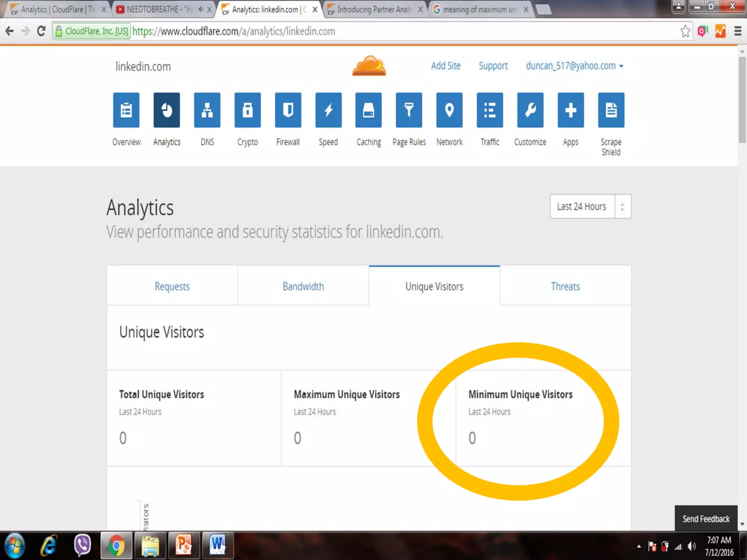Bookmark page with the star icon
The image size is (747, 560).
(685, 31)
